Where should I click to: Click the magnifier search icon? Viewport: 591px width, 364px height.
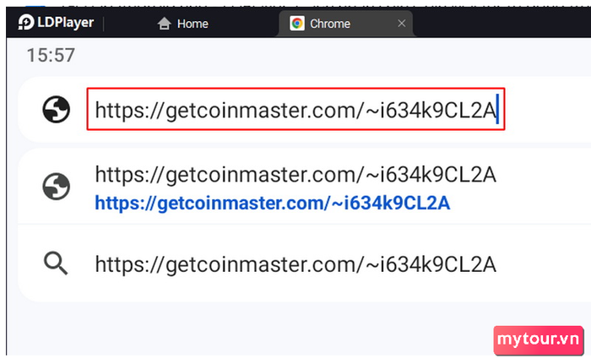(x=56, y=263)
